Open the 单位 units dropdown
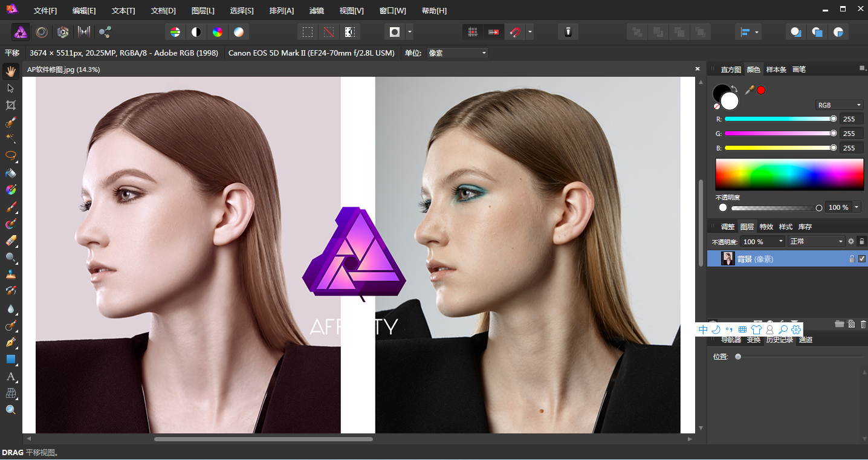868x460 pixels. pos(457,53)
